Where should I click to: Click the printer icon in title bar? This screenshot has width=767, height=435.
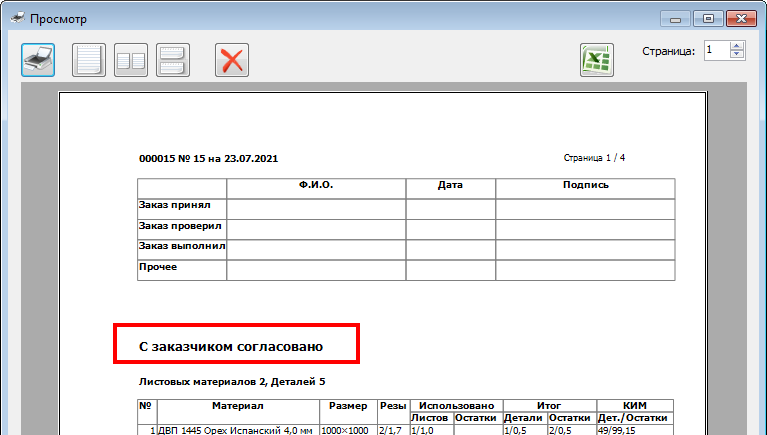18,19
